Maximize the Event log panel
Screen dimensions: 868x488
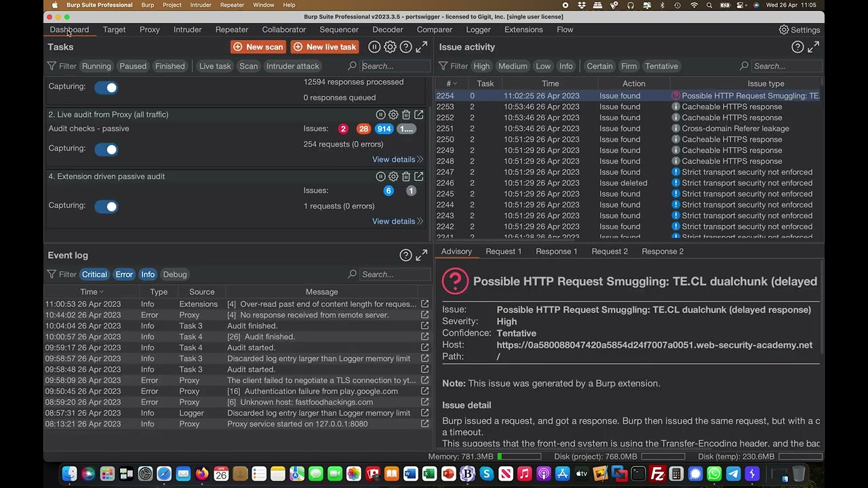tap(422, 256)
